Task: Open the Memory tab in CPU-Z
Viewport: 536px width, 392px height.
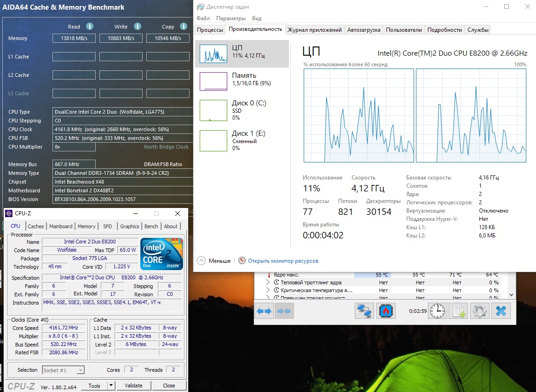Action: click(86, 226)
